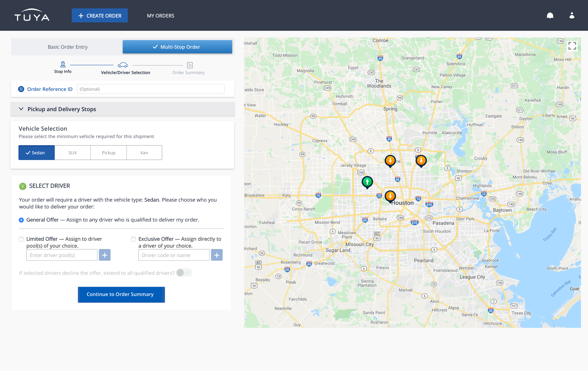
Task: Switch to Multi-Stop Order tab
Action: (x=178, y=47)
